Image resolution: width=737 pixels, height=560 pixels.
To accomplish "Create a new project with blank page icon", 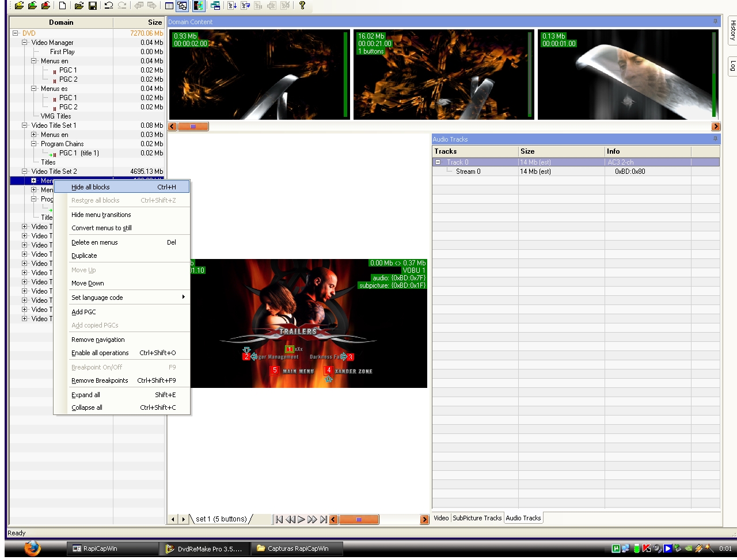I will [x=62, y=5].
